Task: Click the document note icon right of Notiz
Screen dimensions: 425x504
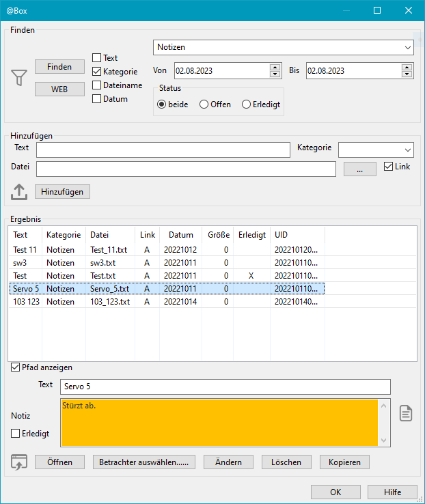Action: point(406,413)
